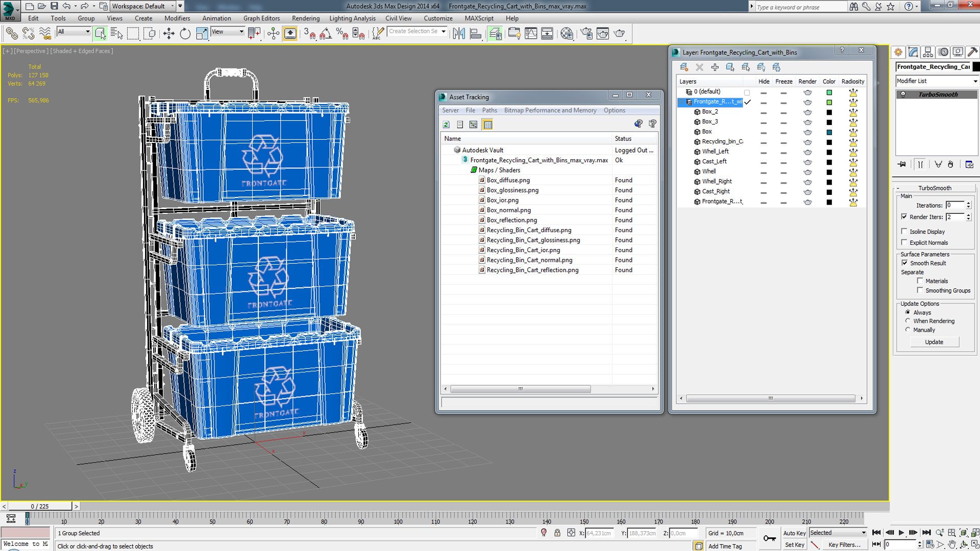Select Box_diffuse.png in Asset Tracking
The height and width of the screenshot is (551, 980).
tap(508, 180)
